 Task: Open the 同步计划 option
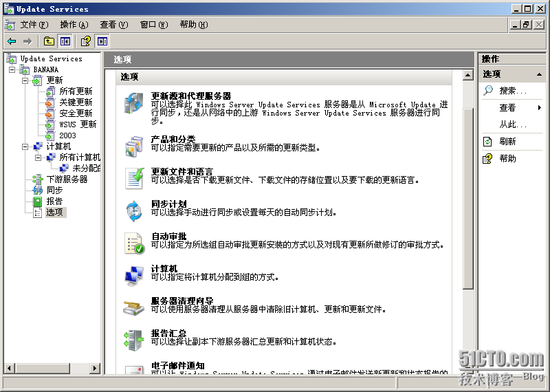click(x=168, y=204)
